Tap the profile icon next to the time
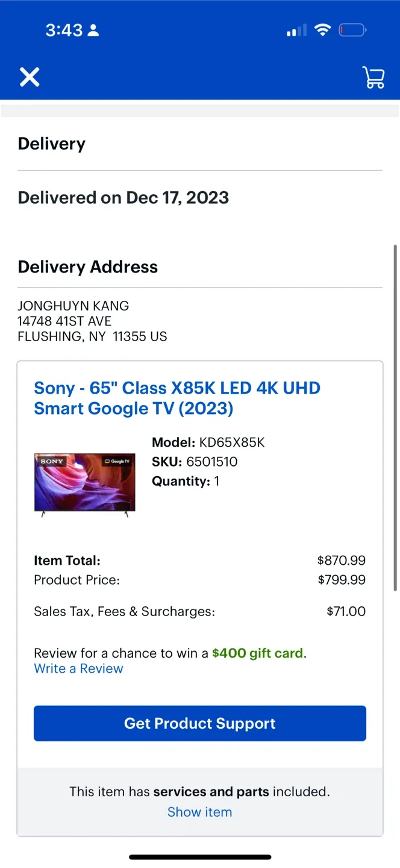The height and width of the screenshot is (868, 400). pos(93,30)
